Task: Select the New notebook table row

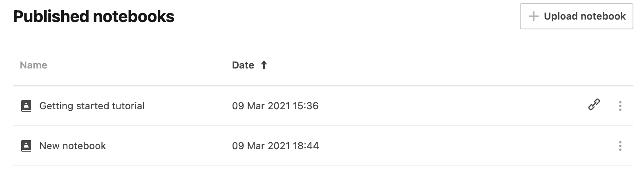Action: [409, 146]
